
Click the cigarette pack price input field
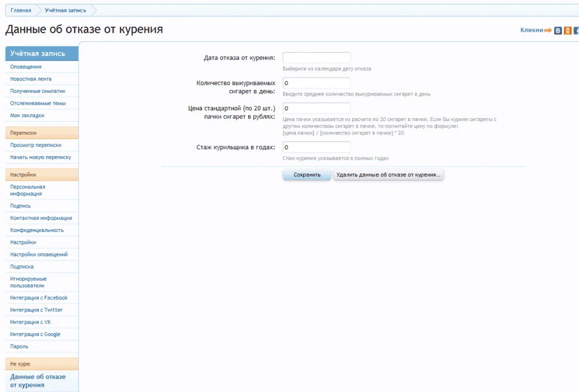tap(316, 110)
